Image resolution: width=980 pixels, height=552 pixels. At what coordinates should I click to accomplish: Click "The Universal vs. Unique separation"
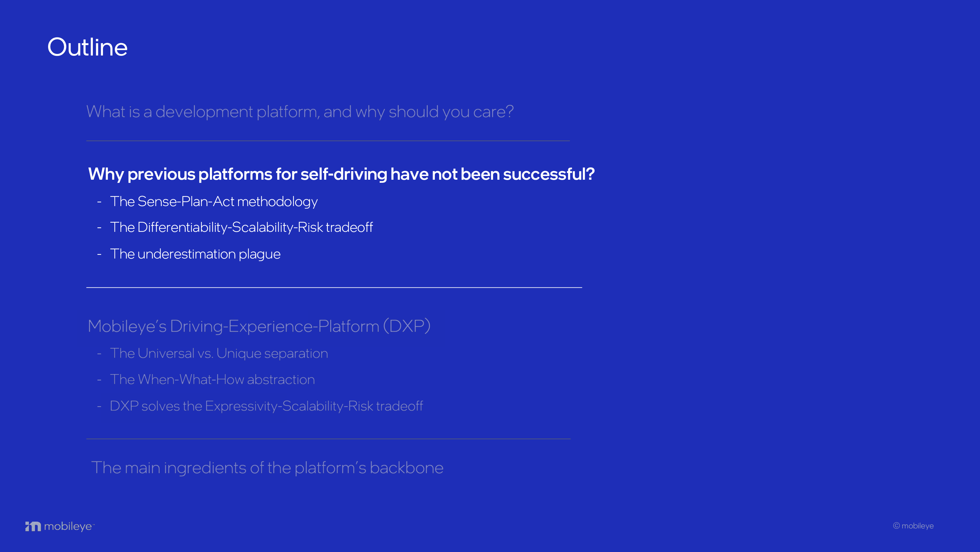pyautogui.click(x=219, y=353)
